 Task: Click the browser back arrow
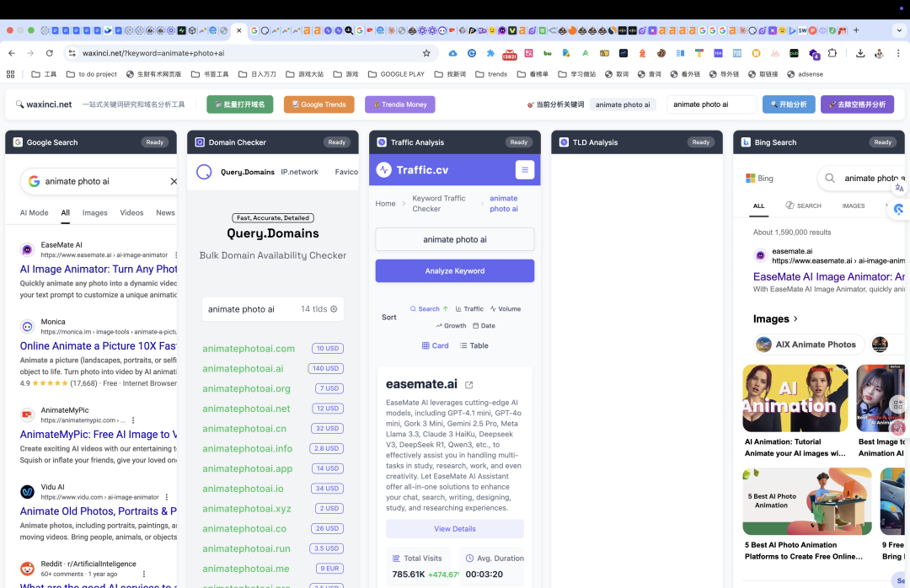coord(12,53)
